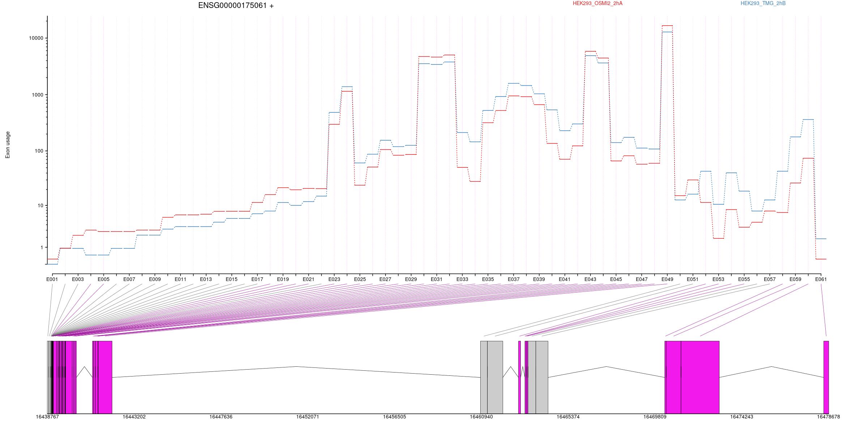Click genomic coordinate 16443202
The width and height of the screenshot is (868, 434).
tap(134, 417)
